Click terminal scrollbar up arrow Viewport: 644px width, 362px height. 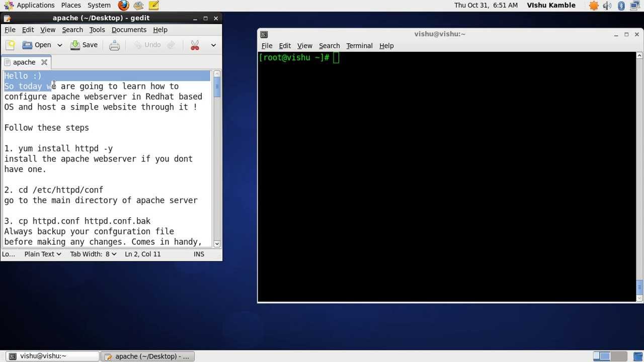pyautogui.click(x=639, y=55)
